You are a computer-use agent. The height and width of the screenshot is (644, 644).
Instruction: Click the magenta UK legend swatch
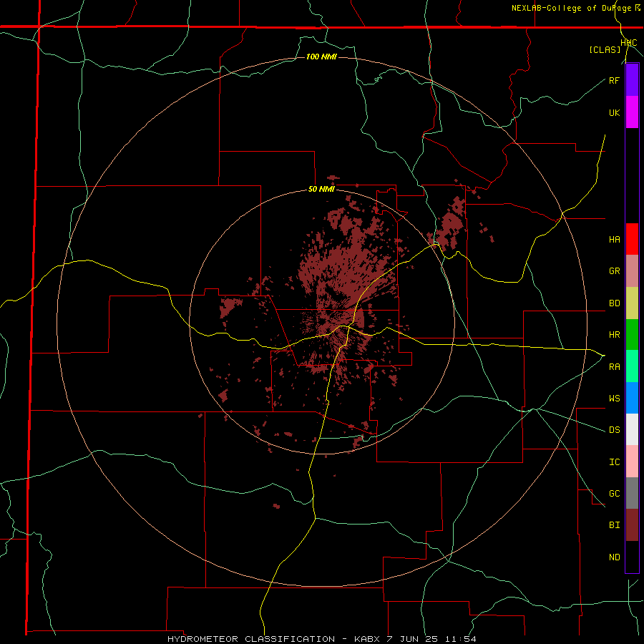pyautogui.click(x=632, y=112)
